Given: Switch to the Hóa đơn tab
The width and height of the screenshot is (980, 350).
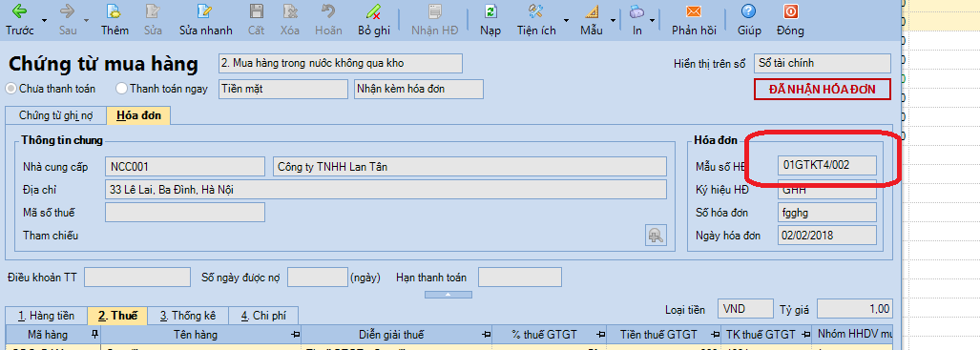Looking at the screenshot, I should (138, 115).
